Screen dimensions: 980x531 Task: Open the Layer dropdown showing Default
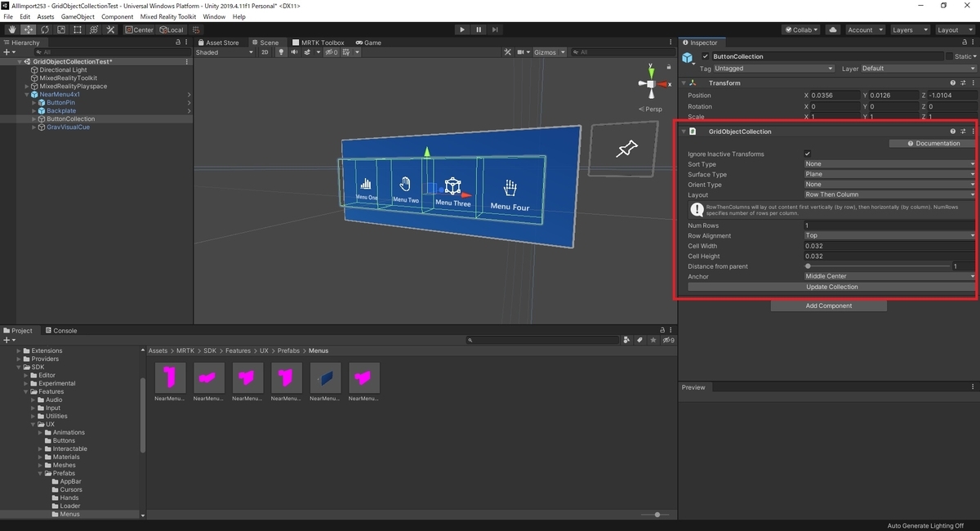(x=918, y=69)
